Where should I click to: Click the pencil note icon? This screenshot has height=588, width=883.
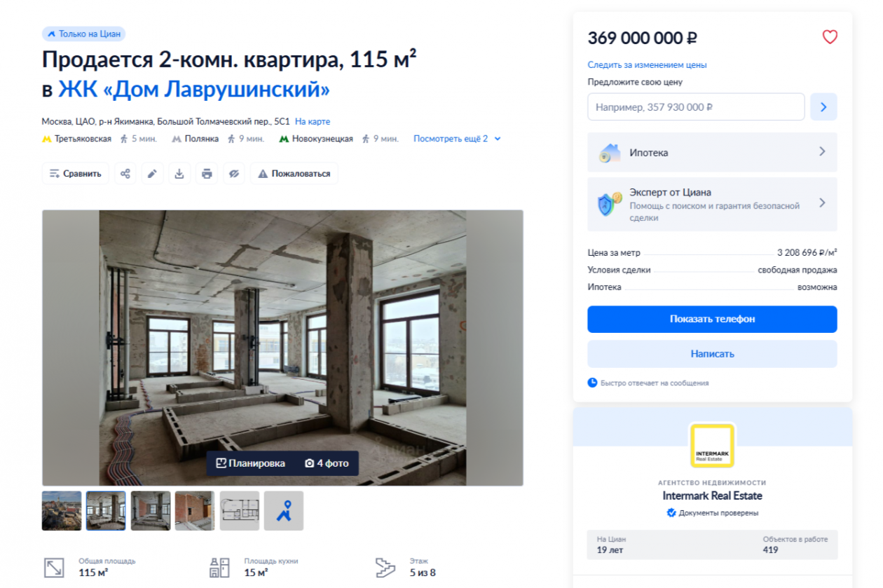(152, 173)
